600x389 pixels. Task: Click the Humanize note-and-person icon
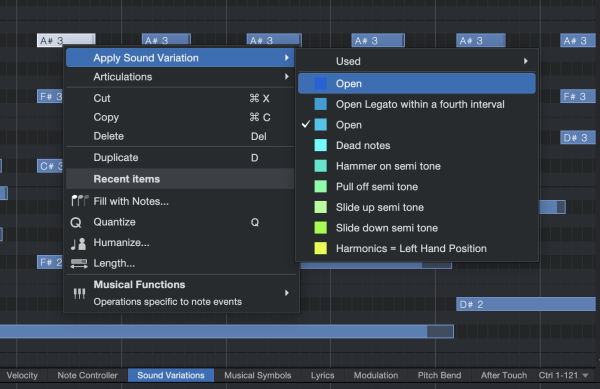coord(78,243)
